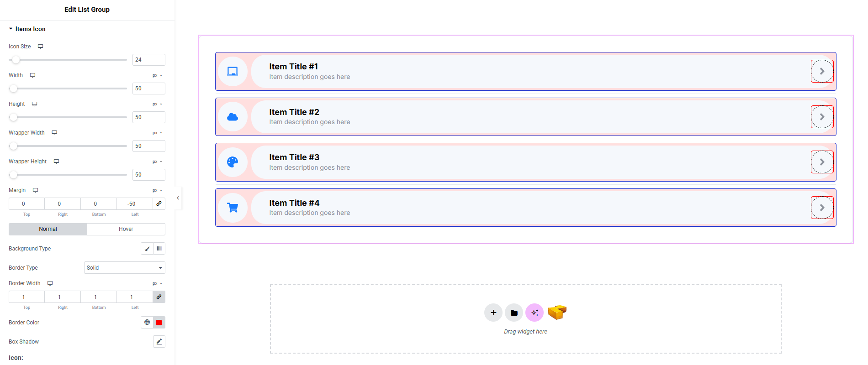This screenshot has width=868, height=365.
Task: Select classic background type brush icon
Action: coord(147,249)
